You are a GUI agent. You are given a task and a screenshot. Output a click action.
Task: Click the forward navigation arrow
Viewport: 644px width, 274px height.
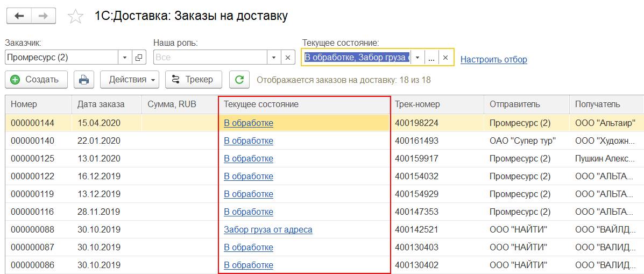[44, 16]
